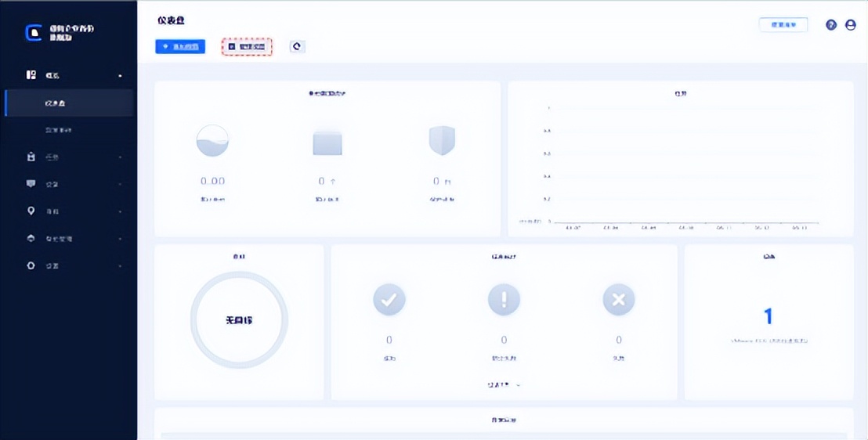Click the refresh icon button beside toolbar buttons

pyautogui.click(x=297, y=46)
